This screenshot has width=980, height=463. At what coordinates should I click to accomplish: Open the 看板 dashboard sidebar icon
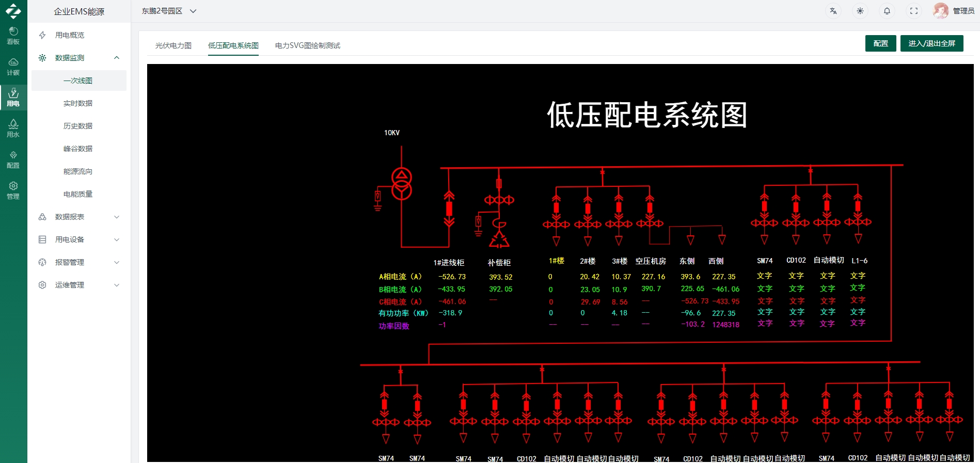(x=13, y=36)
